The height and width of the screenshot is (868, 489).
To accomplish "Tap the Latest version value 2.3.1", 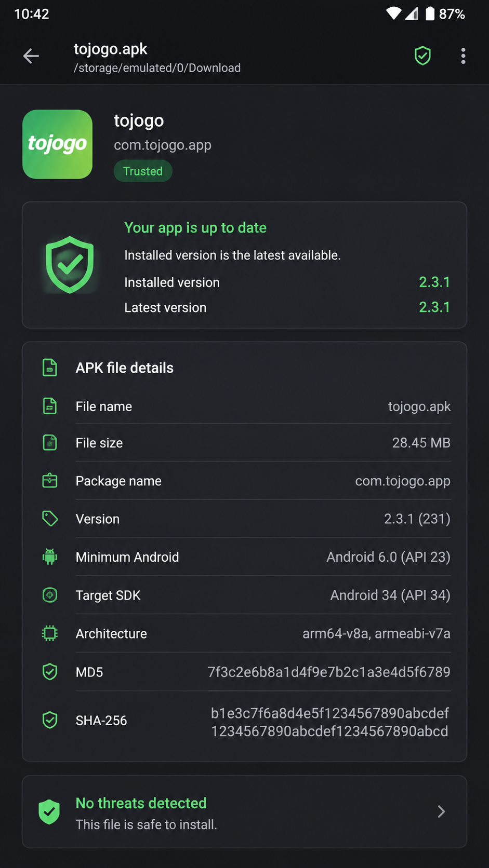I will 434,307.
